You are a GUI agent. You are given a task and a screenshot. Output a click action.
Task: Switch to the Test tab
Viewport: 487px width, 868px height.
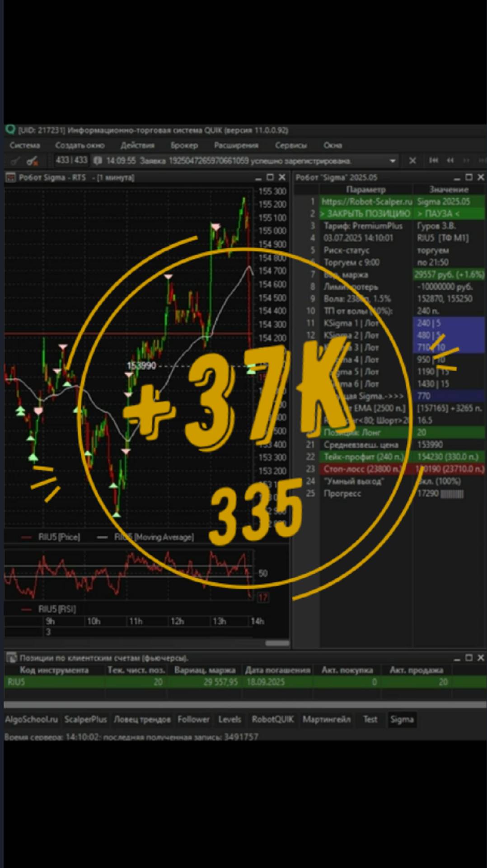click(370, 719)
